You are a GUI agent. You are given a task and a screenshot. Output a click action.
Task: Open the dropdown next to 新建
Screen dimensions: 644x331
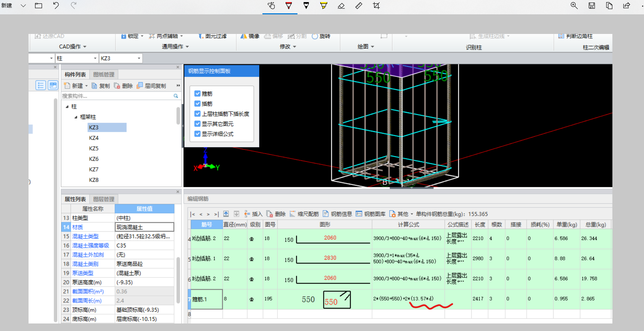pos(23,6)
